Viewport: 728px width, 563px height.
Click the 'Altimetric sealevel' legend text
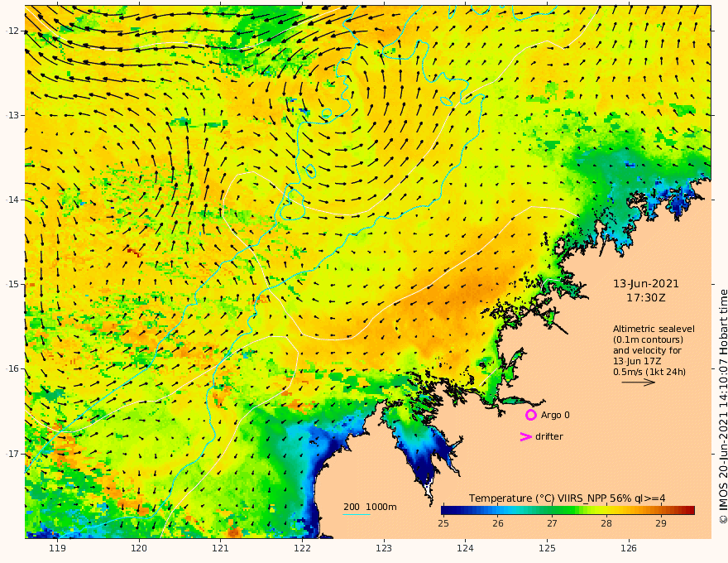pyautogui.click(x=654, y=329)
